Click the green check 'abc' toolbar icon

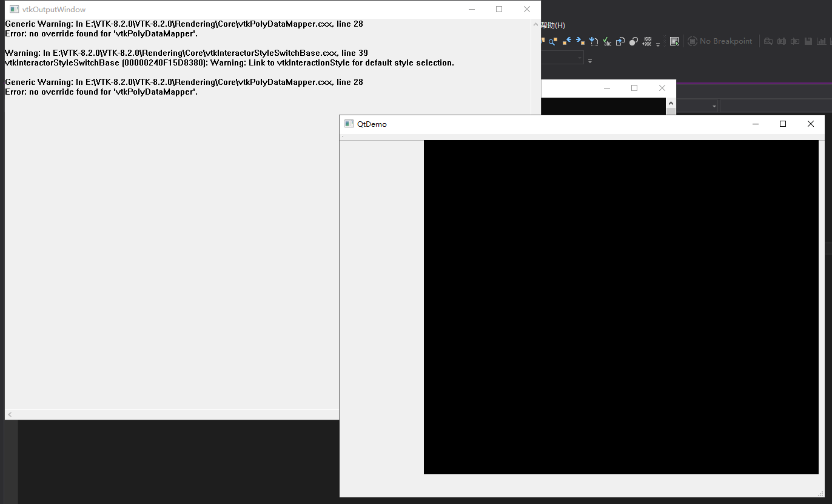pos(607,41)
